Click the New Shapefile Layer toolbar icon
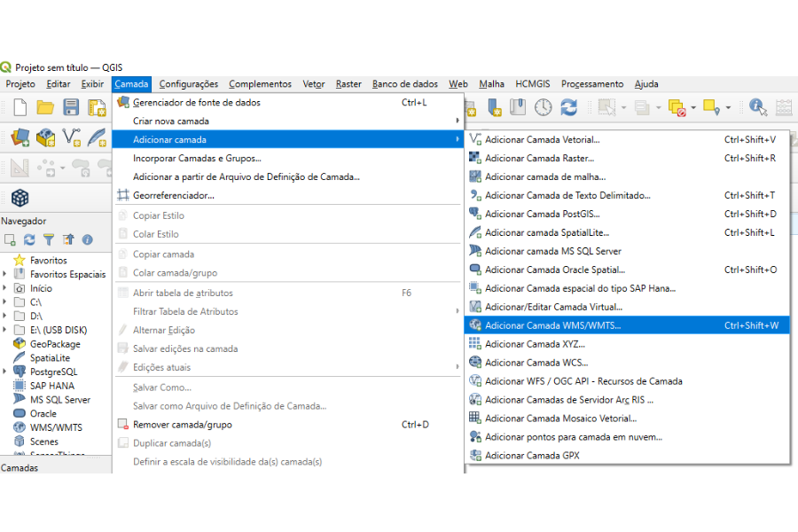The height and width of the screenshot is (532, 798). click(x=71, y=138)
